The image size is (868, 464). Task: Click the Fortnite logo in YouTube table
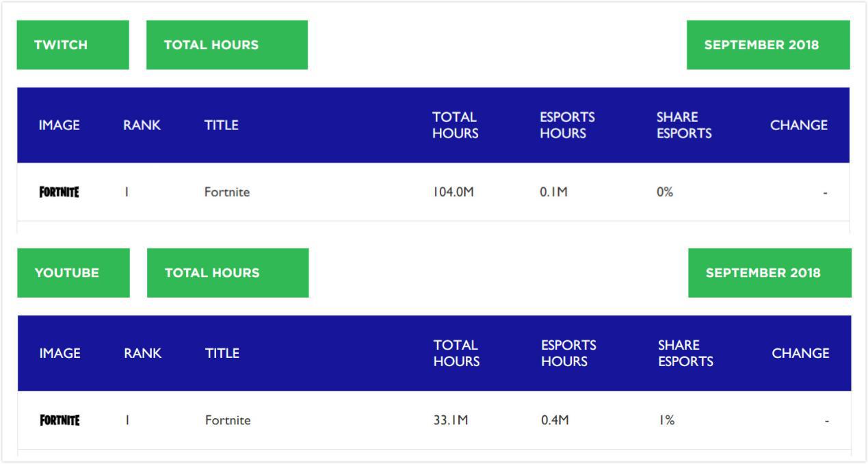[x=60, y=420]
